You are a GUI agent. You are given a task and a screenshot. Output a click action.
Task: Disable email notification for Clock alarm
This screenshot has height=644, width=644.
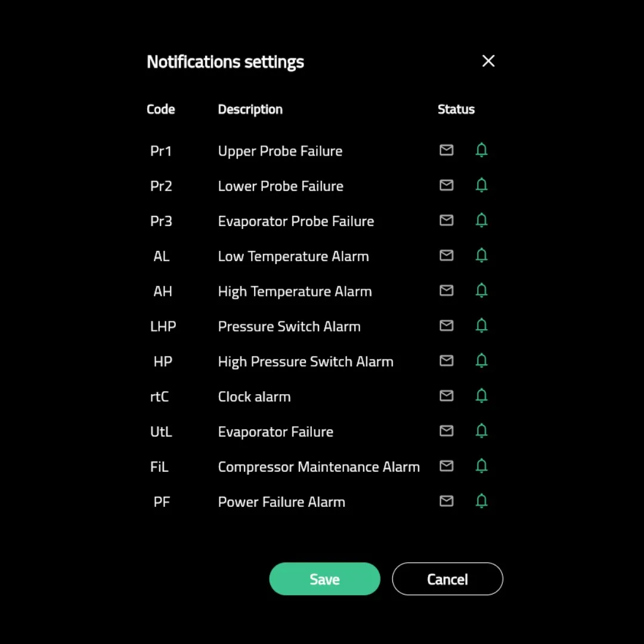coord(446,396)
